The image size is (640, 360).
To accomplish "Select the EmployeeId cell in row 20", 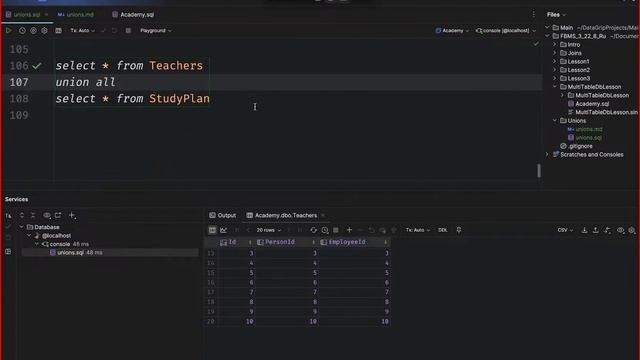I will click(x=354, y=322).
